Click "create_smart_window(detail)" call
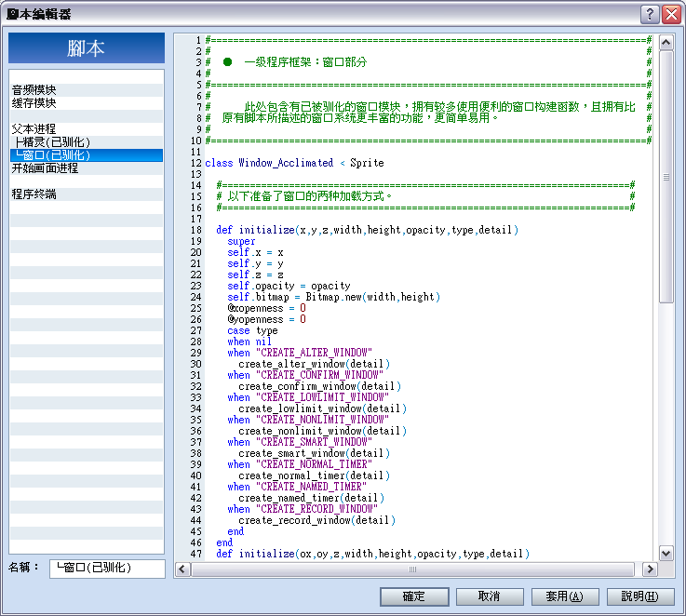 [314, 453]
